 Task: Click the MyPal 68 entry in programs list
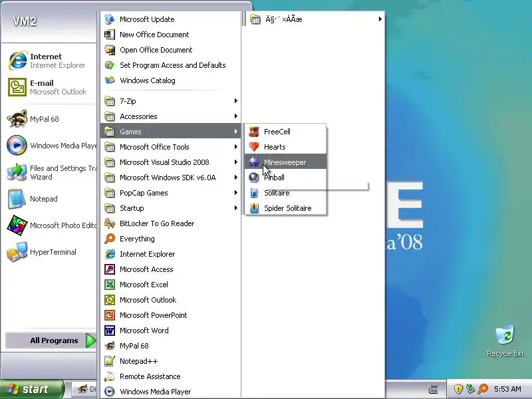(x=171, y=346)
